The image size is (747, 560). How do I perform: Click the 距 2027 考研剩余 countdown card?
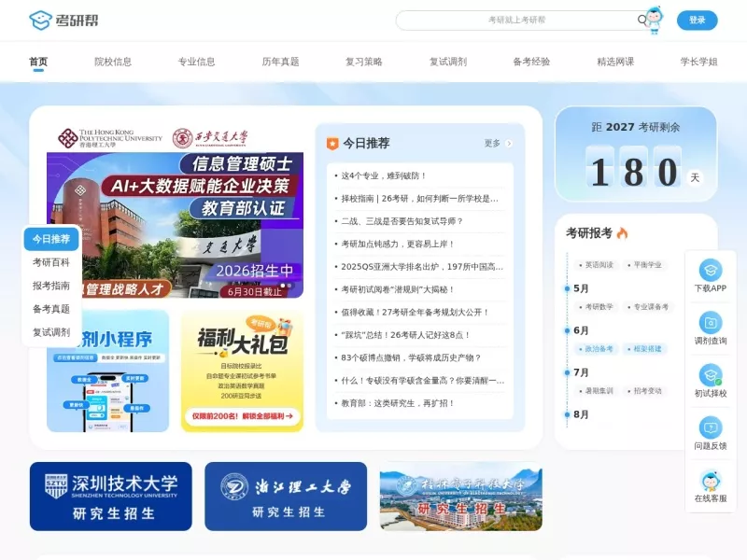tap(636, 154)
